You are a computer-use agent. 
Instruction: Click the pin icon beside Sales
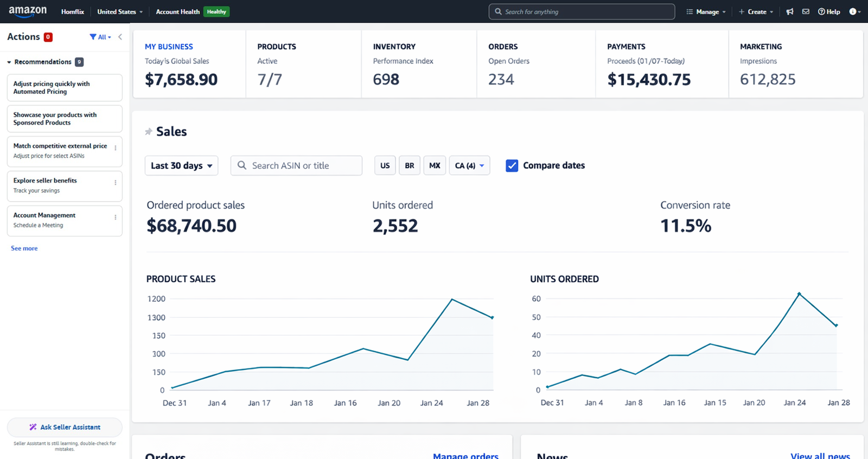[149, 132]
